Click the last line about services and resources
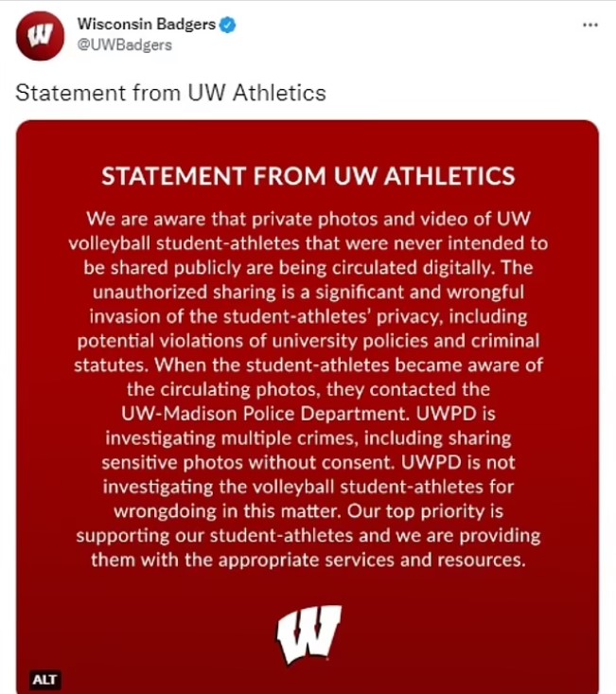The width and height of the screenshot is (616, 694). (x=308, y=560)
